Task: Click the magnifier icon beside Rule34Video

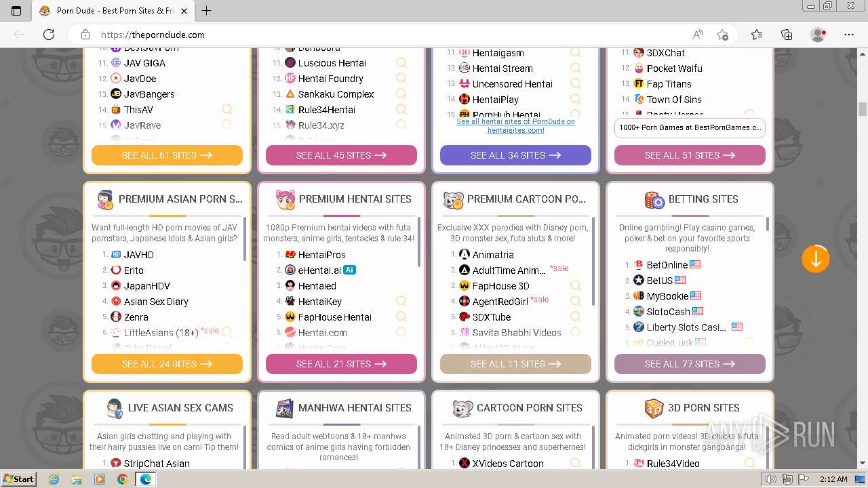Action: [x=750, y=463]
